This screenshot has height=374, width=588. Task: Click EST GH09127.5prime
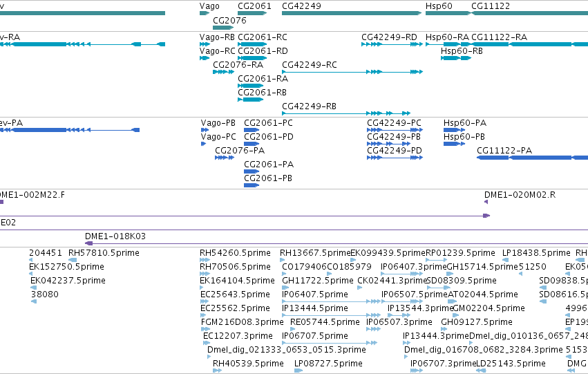[x=477, y=322]
